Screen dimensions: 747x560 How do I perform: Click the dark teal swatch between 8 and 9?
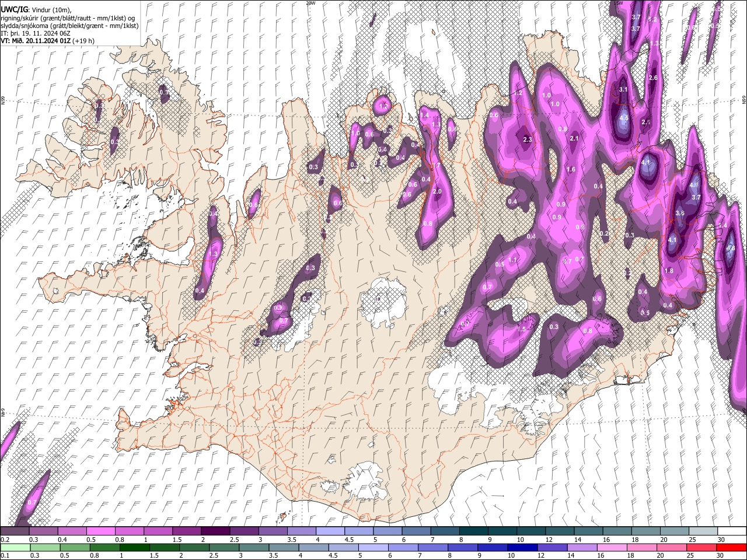click(473, 531)
